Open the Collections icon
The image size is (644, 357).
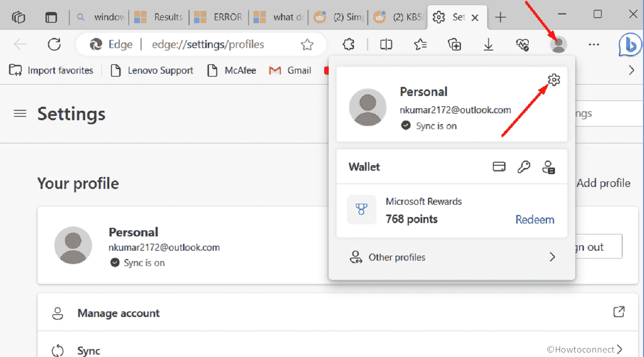tap(454, 45)
